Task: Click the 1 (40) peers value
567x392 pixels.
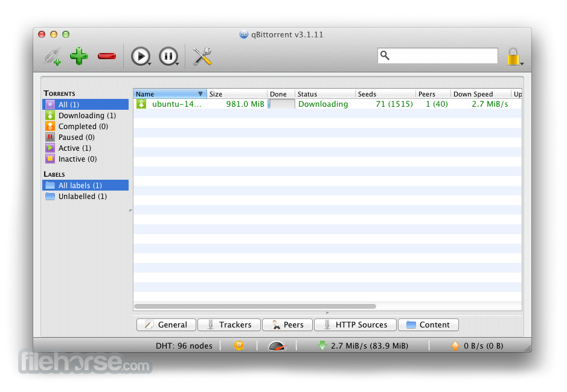Action: pos(437,104)
